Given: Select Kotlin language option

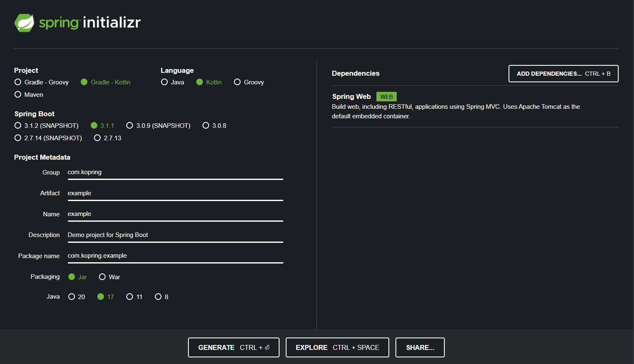Looking at the screenshot, I should click(x=209, y=82).
